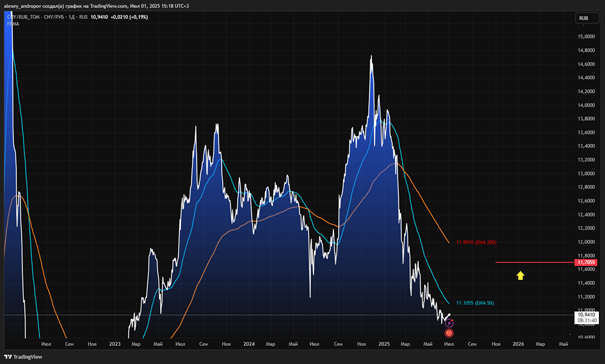Image resolution: width=605 pixels, height=364 pixels.
Task: Click the 14,6000 price axis label
Action: pyautogui.click(x=586, y=64)
